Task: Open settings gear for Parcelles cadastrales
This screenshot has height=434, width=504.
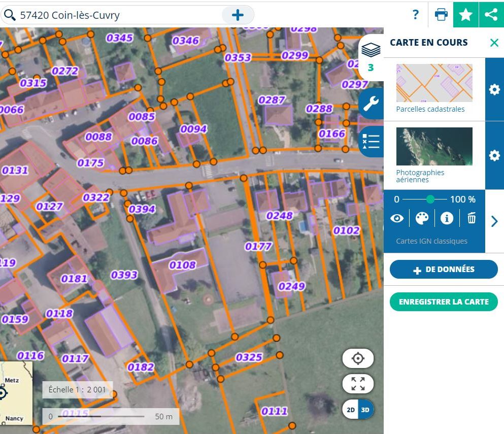Action: 494,89
